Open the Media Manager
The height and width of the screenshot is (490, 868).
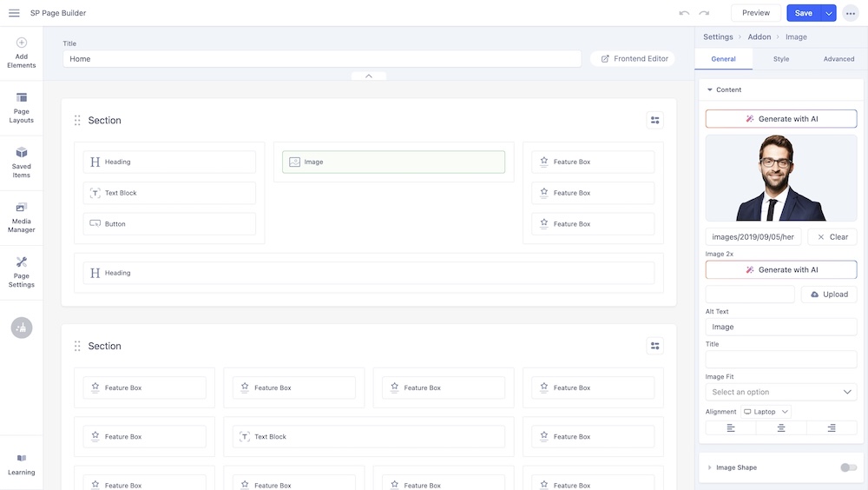pos(22,217)
